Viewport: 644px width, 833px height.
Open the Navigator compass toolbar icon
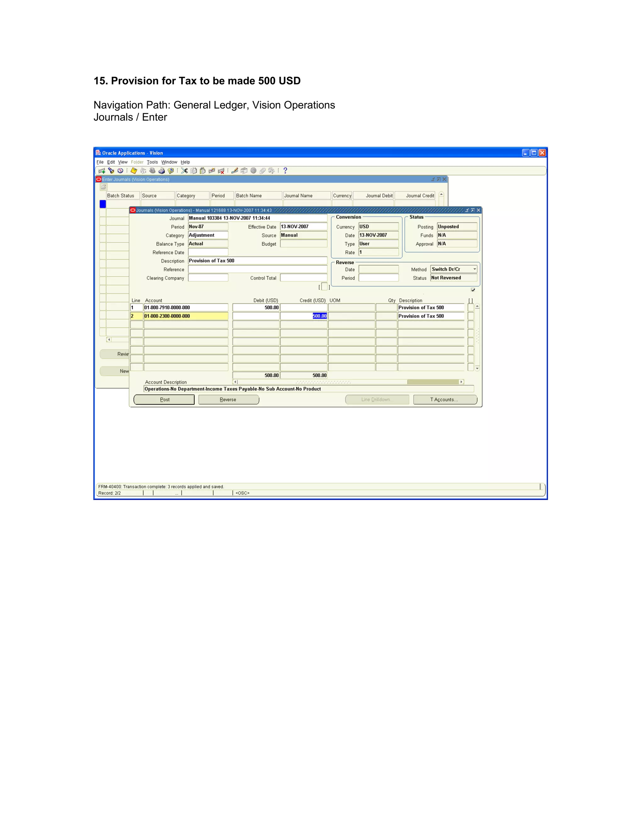point(120,171)
